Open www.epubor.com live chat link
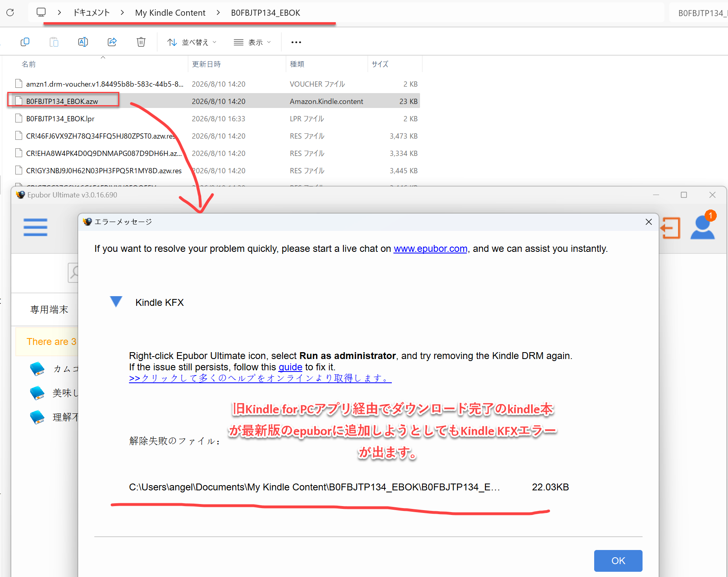Viewport: 728px width, 577px height. [430, 249]
